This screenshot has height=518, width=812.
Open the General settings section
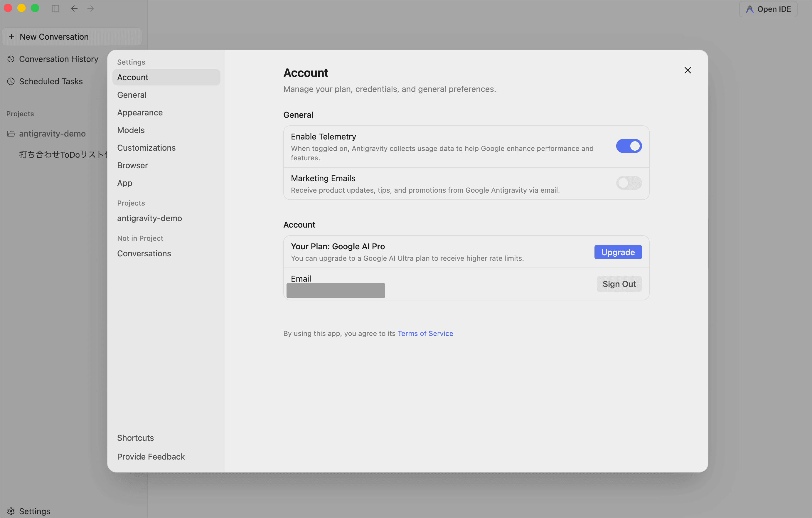[x=166, y=95]
